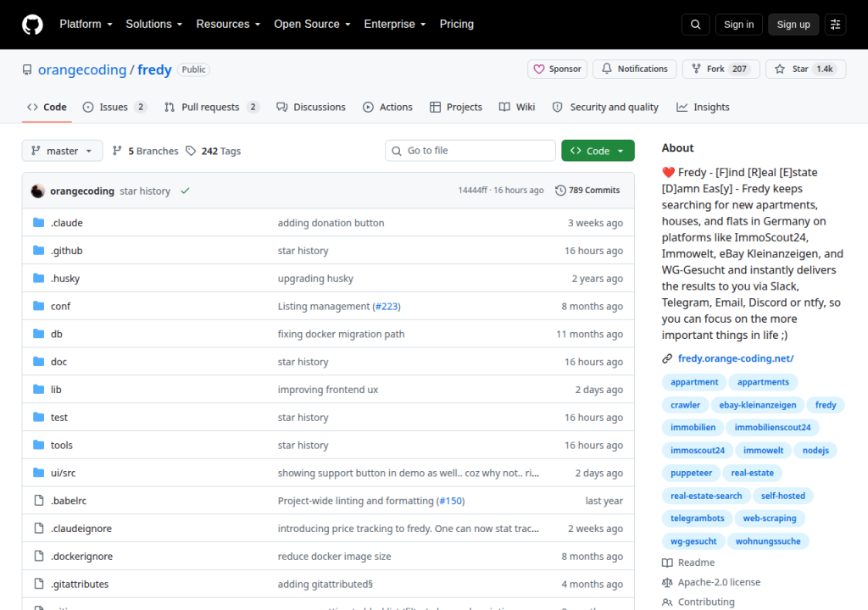This screenshot has height=610, width=868.
Task: Click the branch icon beside 5 Branches
Action: 117,151
